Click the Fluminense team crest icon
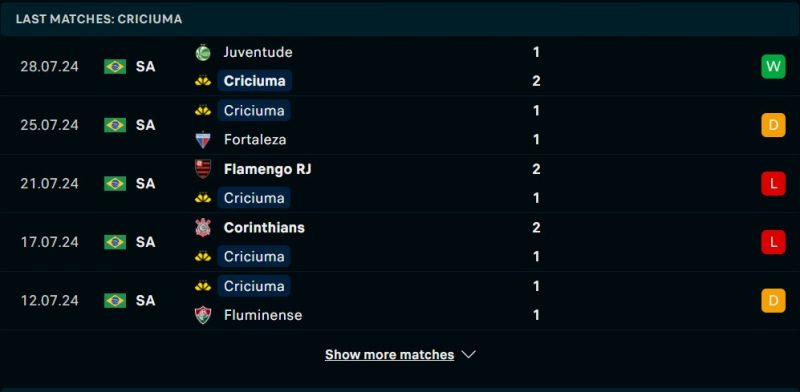 pyautogui.click(x=203, y=315)
